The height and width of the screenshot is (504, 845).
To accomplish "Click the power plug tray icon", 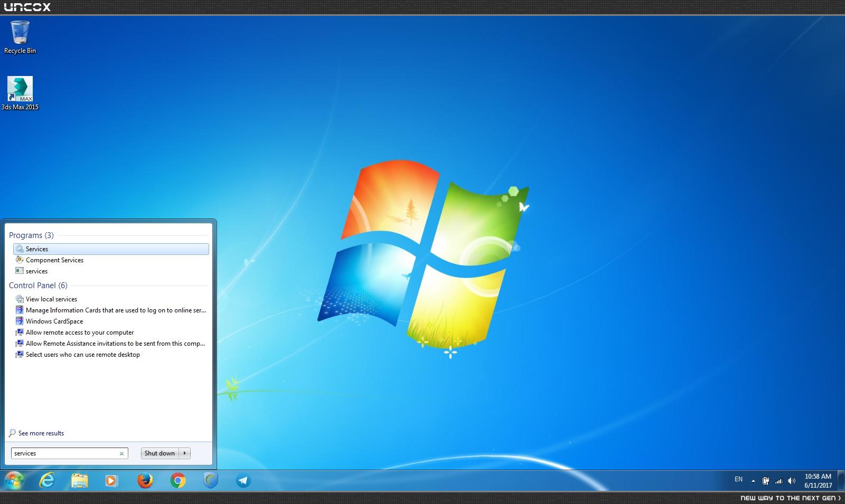I will point(766,481).
